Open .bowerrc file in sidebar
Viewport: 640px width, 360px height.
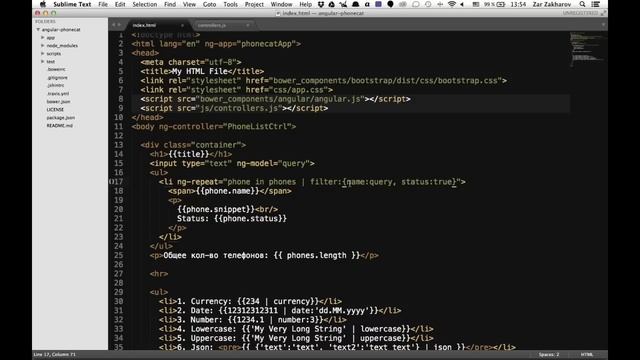56,69
